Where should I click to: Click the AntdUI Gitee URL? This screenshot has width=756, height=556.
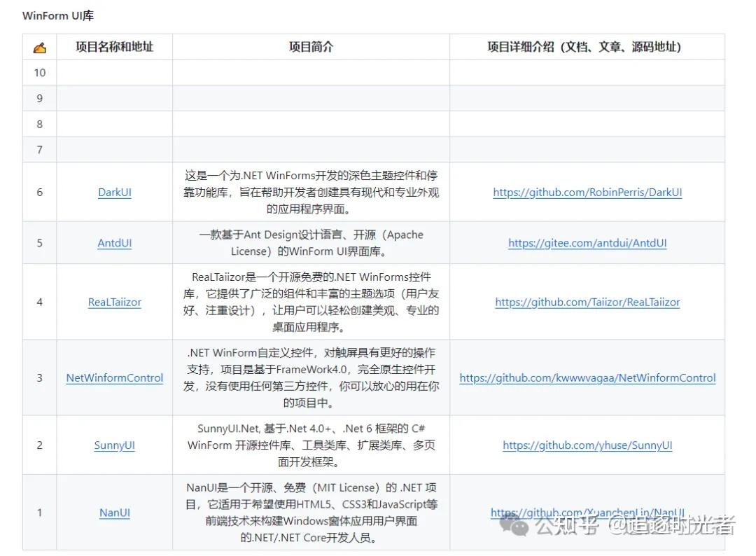coord(587,243)
